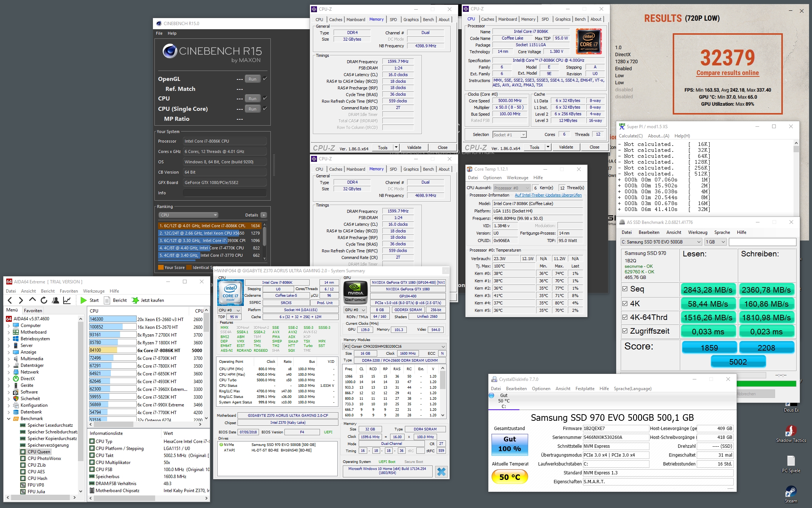Click the AIDA64 green Start play icon
The height and width of the screenshot is (508, 812).
tap(84, 300)
